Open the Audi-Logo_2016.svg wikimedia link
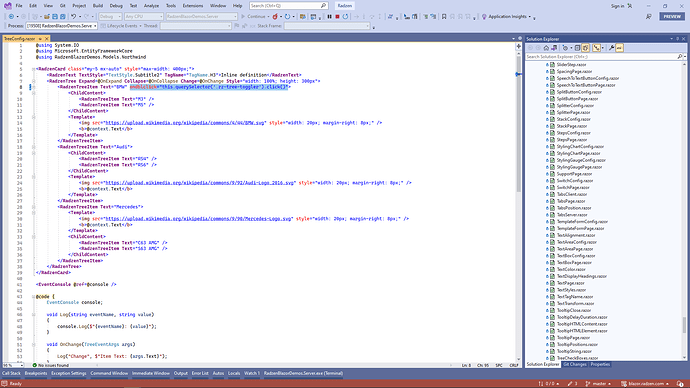This screenshot has height=388, width=690. (x=200, y=183)
